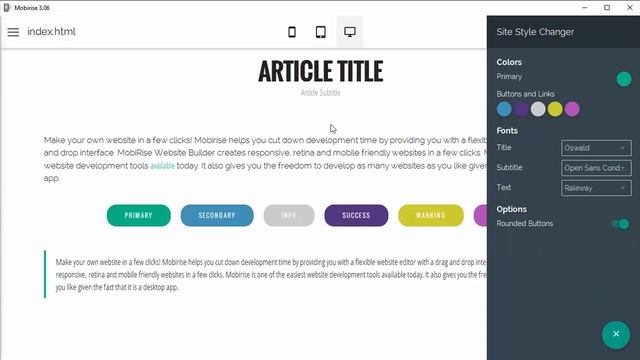The height and width of the screenshot is (360, 640).
Task: Switch to desktop preview
Action: pos(350,32)
